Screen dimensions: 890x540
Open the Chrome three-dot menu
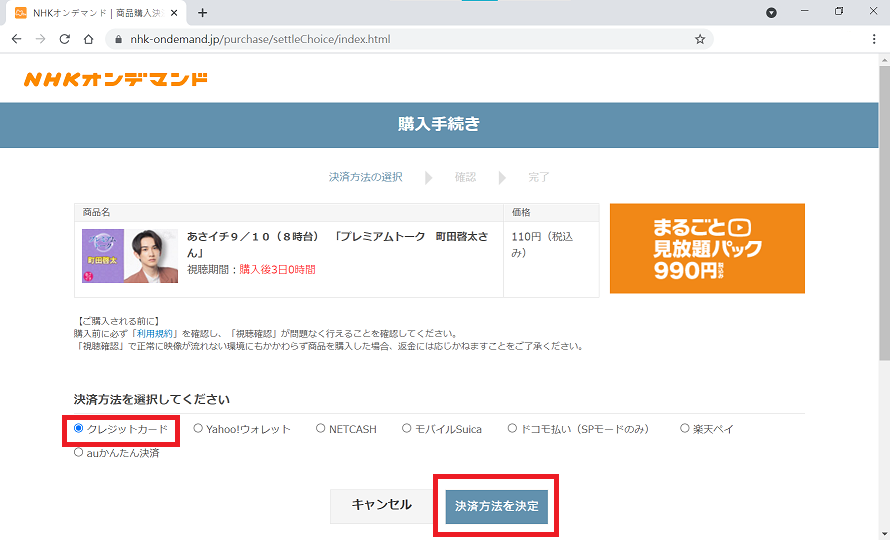(874, 39)
